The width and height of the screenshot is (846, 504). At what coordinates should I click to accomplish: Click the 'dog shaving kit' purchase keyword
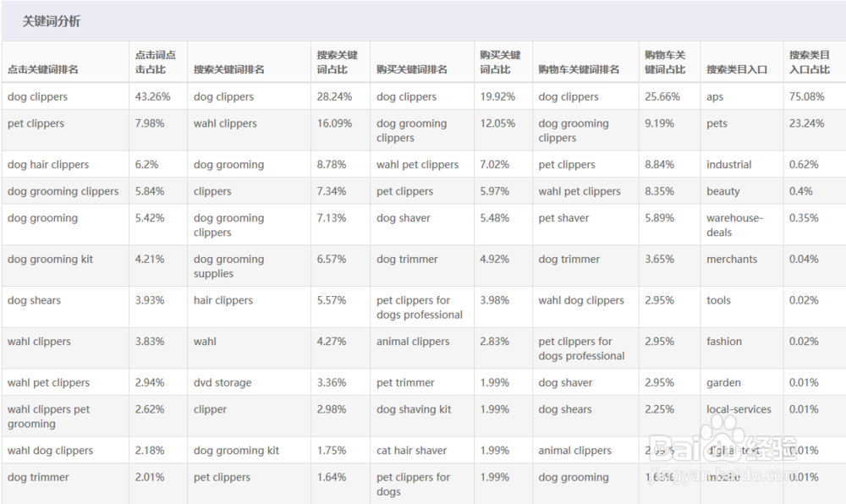414,409
